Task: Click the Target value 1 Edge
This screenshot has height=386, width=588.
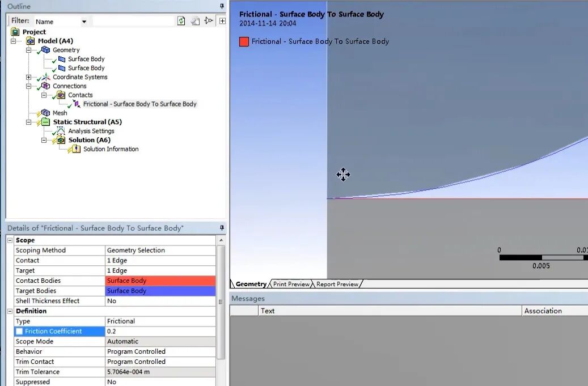Action: 160,270
